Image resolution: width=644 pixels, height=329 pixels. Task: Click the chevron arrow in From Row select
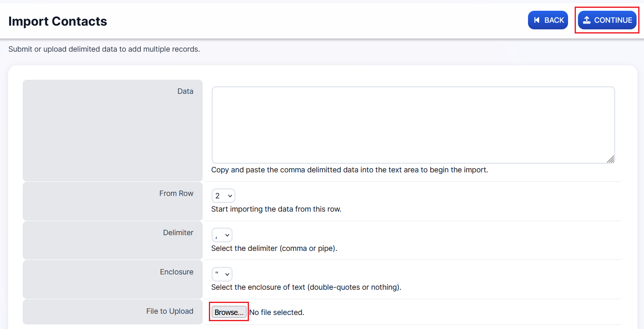click(230, 196)
